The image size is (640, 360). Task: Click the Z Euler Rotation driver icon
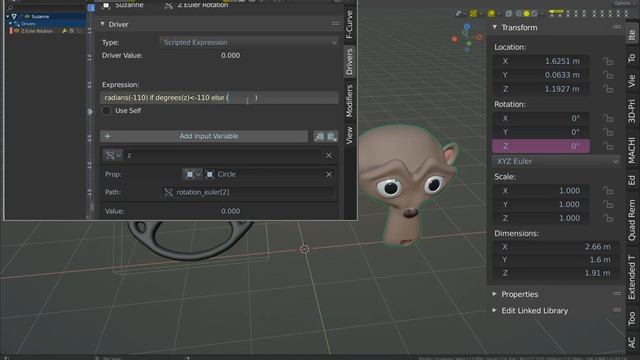[168, 5]
